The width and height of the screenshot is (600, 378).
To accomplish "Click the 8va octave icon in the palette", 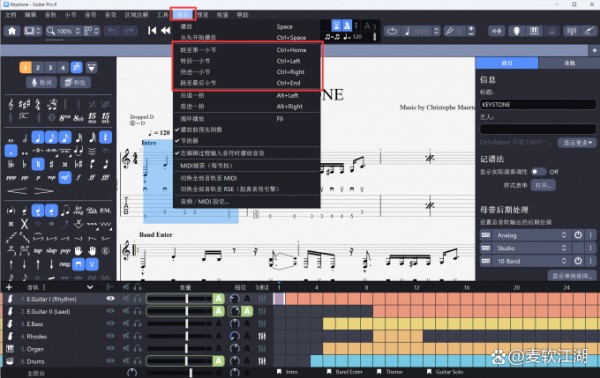I will (65, 118).
